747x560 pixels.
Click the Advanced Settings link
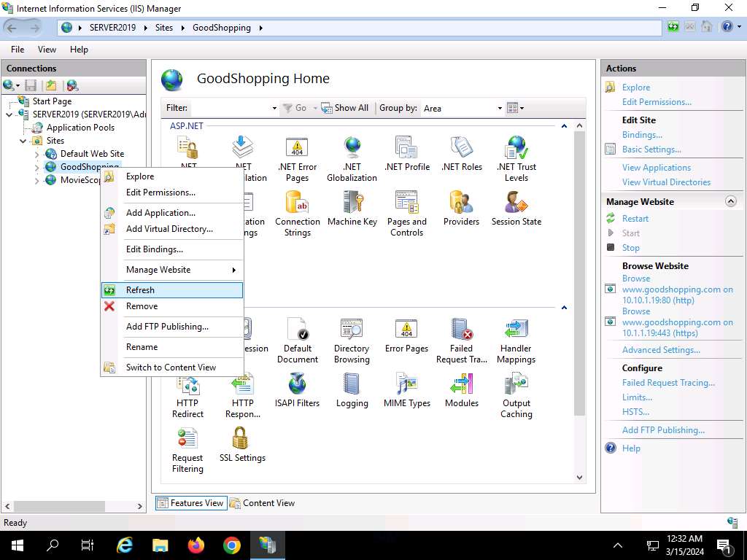point(661,350)
